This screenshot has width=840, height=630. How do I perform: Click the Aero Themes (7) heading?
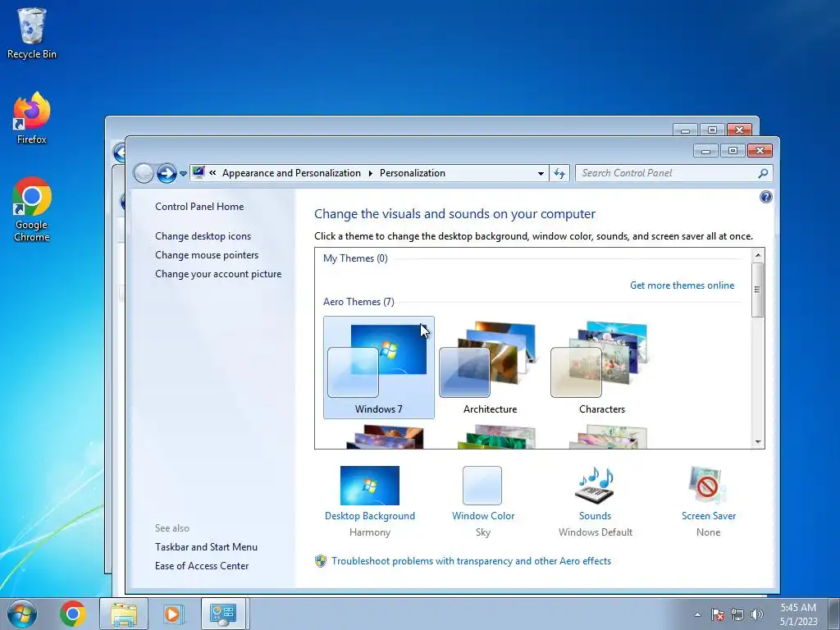pos(358,302)
